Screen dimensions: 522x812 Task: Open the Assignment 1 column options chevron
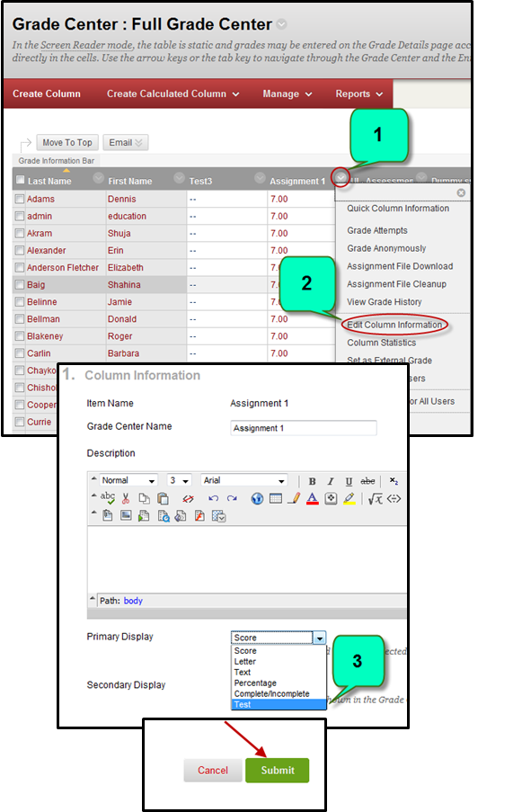click(x=341, y=178)
